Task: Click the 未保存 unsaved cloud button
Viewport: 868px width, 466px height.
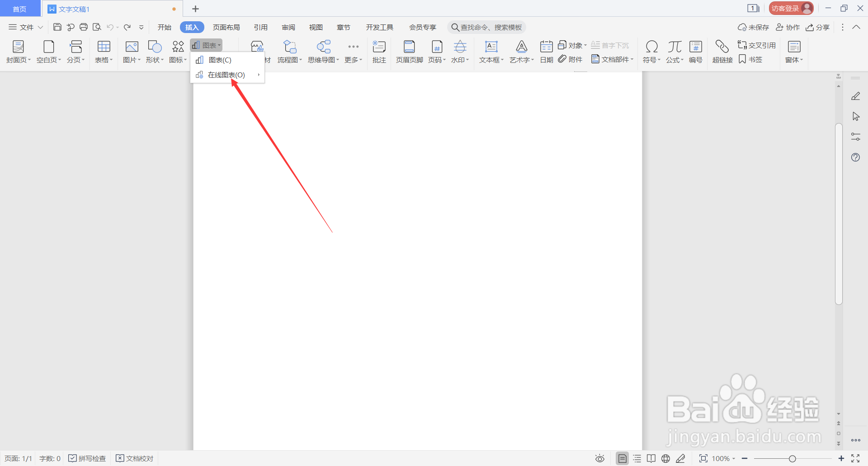Action: click(x=753, y=27)
